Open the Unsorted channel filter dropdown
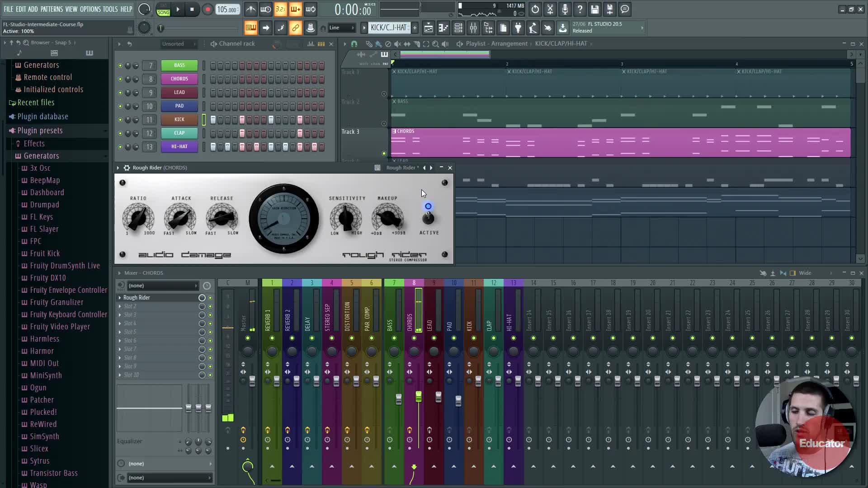Image resolution: width=868 pixels, height=488 pixels. (179, 44)
